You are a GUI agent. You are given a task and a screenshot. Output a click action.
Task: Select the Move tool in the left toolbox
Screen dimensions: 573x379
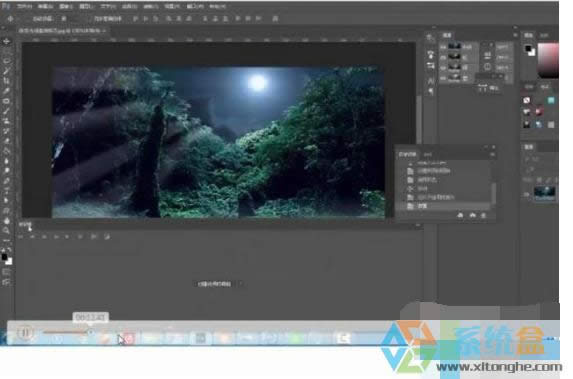coord(7,41)
